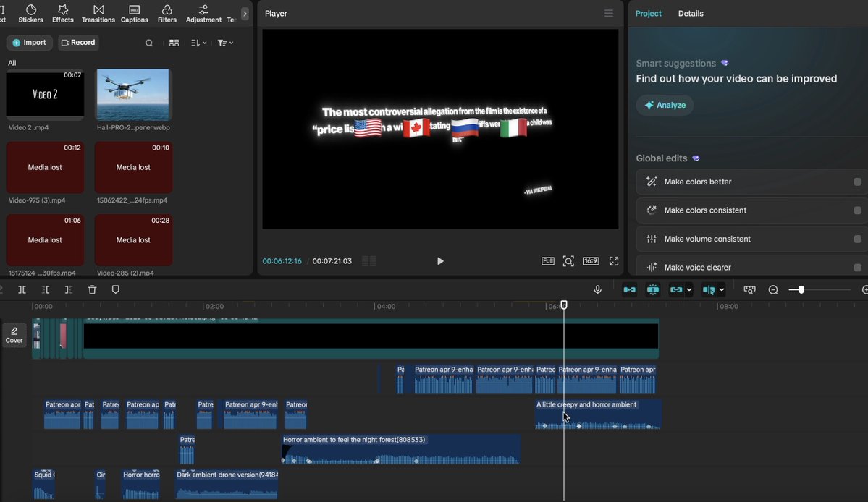Open the Captions panel

click(134, 14)
